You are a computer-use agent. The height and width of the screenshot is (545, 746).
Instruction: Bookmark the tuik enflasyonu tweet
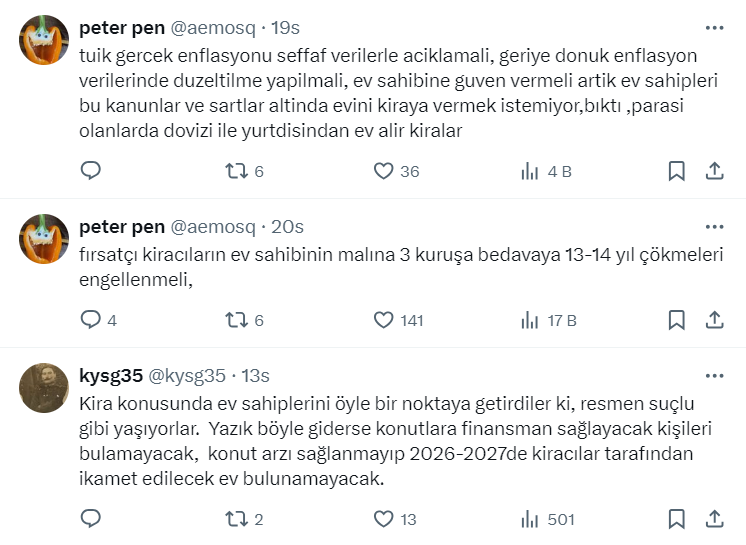(x=677, y=171)
